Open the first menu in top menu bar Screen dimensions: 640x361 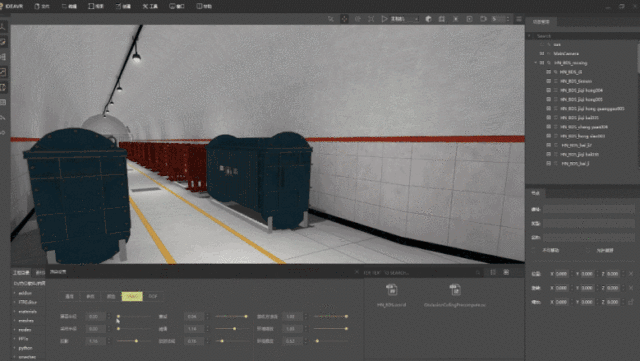(42, 7)
